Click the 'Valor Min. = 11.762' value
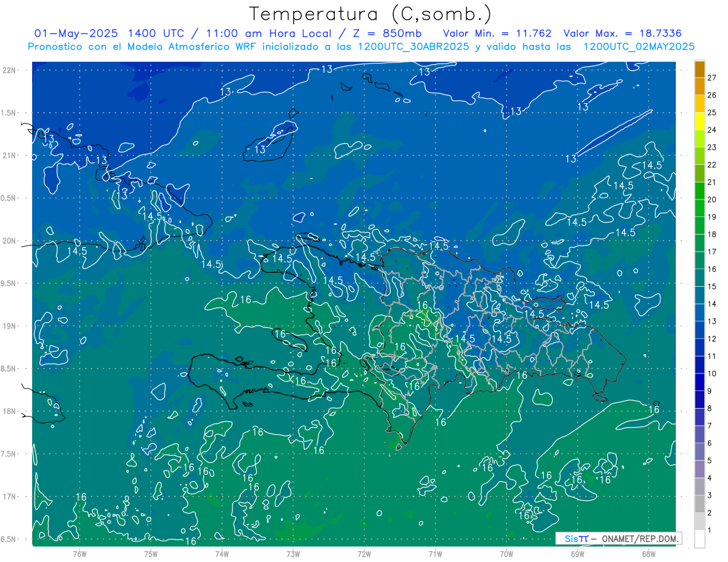 497,33
